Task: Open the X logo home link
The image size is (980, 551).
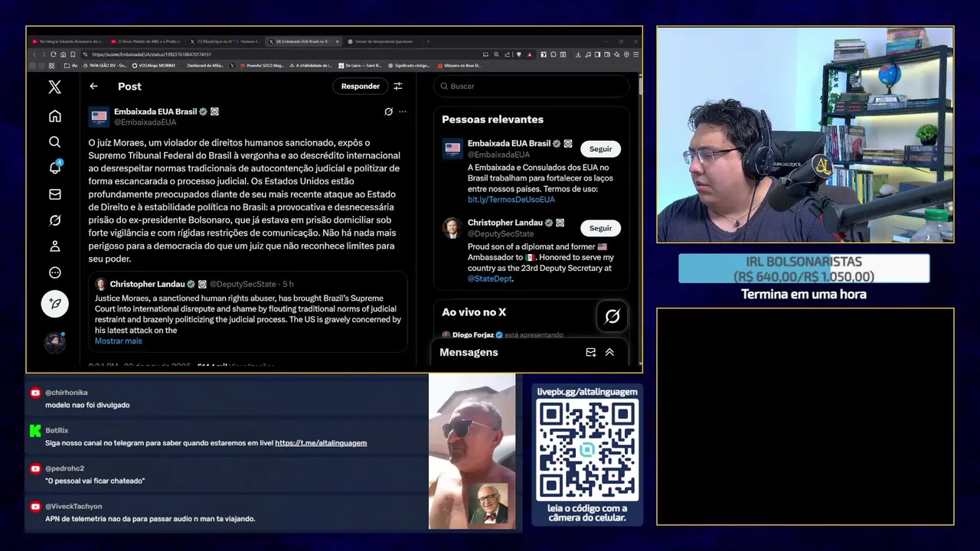Action: (x=55, y=86)
